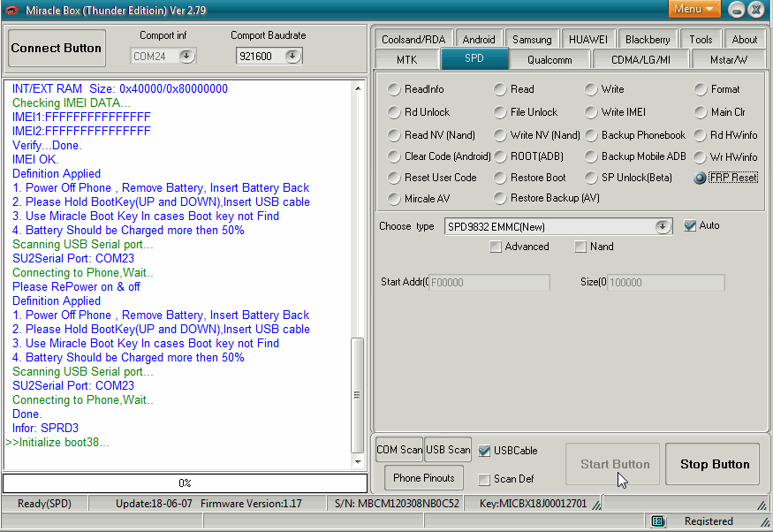Image resolution: width=773 pixels, height=532 pixels.
Task: Open the About tab
Action: [x=745, y=40]
